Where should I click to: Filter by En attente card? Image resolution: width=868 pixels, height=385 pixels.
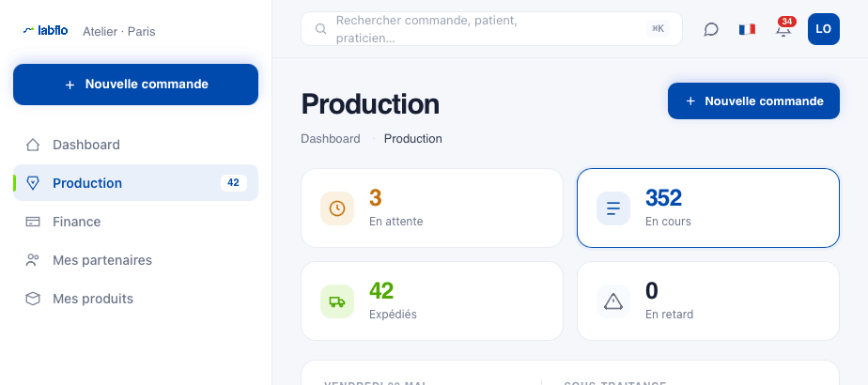[x=432, y=208]
